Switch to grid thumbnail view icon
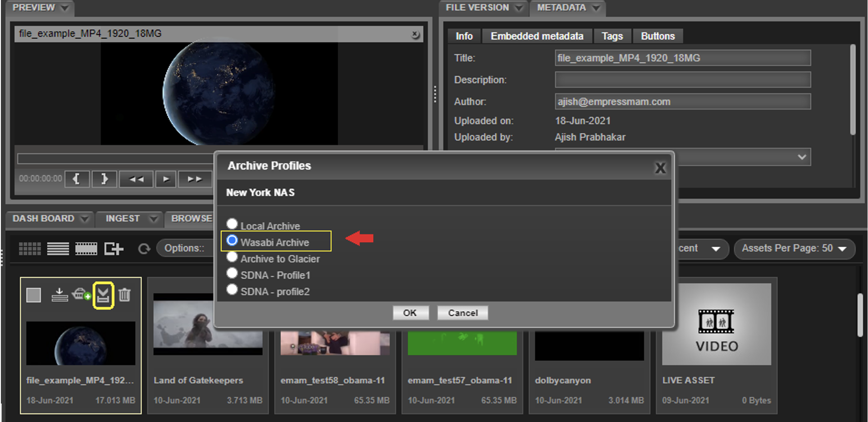The width and height of the screenshot is (868, 422). click(30, 248)
